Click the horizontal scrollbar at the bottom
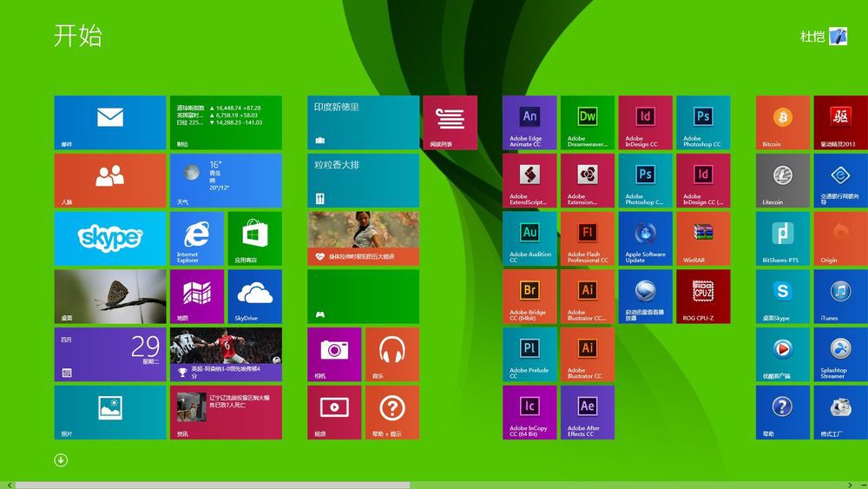This screenshot has height=489, width=868. (213, 485)
